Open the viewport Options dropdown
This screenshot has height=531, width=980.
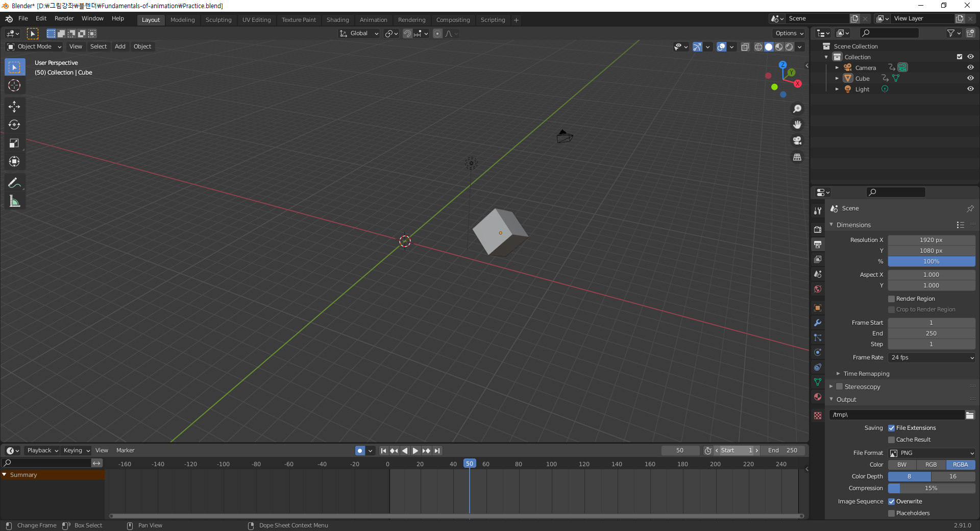[x=789, y=34]
